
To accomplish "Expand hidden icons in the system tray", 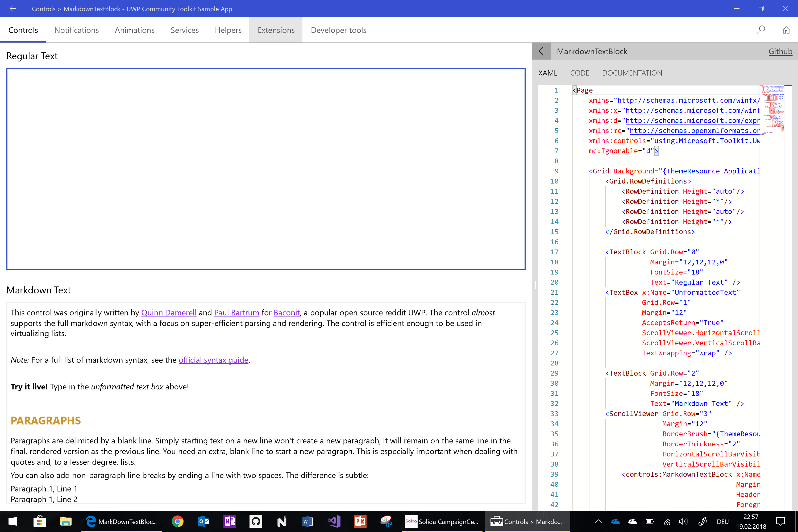I will click(x=598, y=521).
